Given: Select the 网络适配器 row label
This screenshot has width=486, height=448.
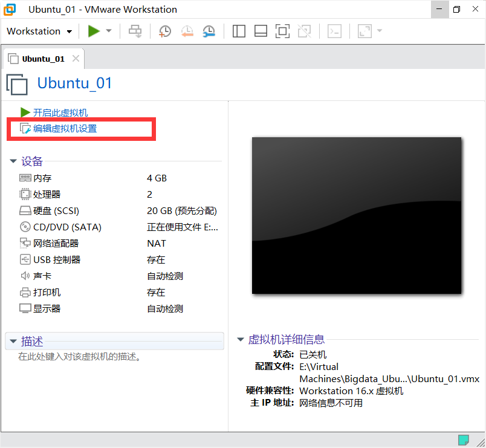Looking at the screenshot, I should pyautogui.click(x=56, y=244).
